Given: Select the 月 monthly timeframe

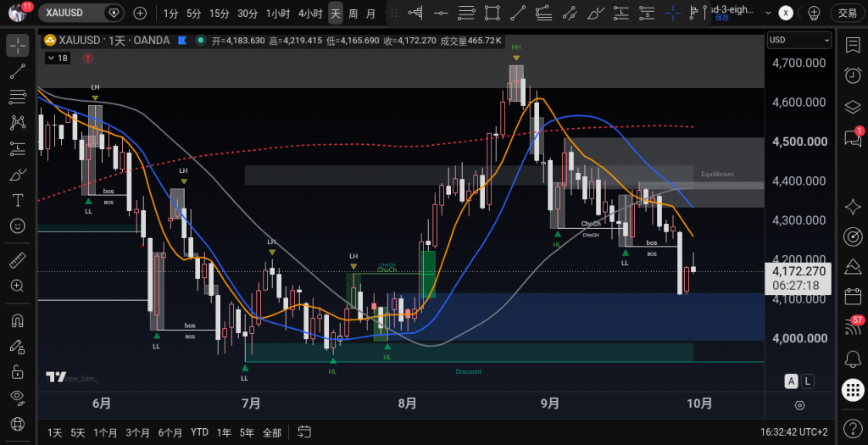Looking at the screenshot, I should click(x=371, y=14).
